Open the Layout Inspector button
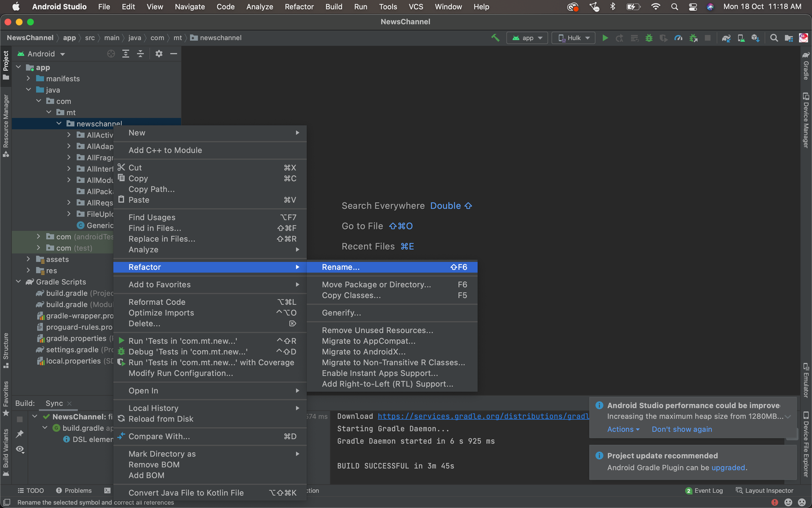 (x=764, y=491)
